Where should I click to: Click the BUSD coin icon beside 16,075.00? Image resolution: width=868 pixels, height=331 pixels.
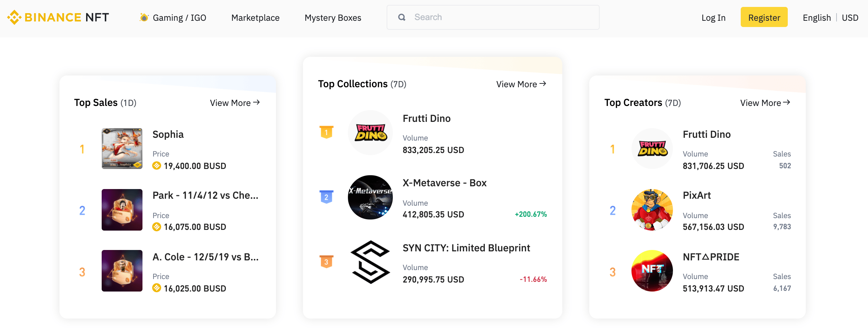click(x=157, y=227)
